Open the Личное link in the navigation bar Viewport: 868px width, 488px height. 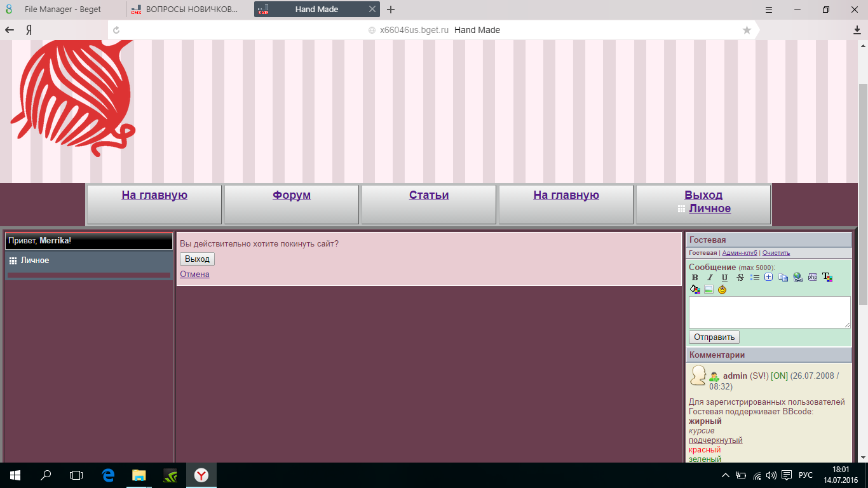click(710, 208)
